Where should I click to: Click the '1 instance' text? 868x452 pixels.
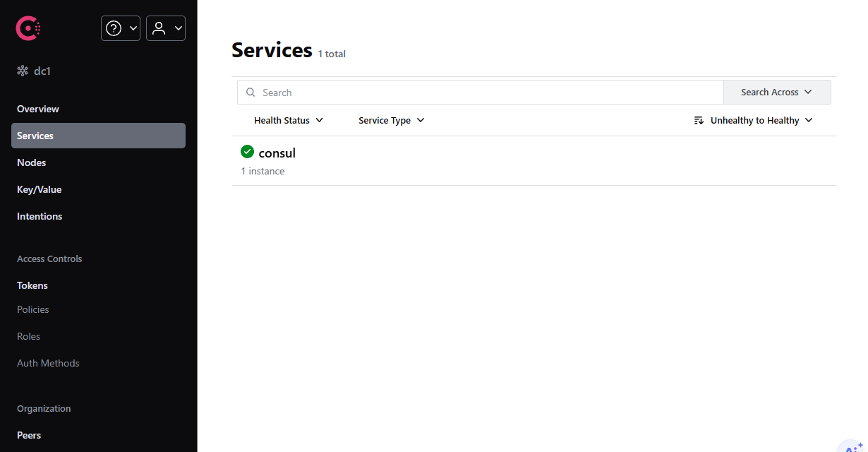click(x=263, y=171)
